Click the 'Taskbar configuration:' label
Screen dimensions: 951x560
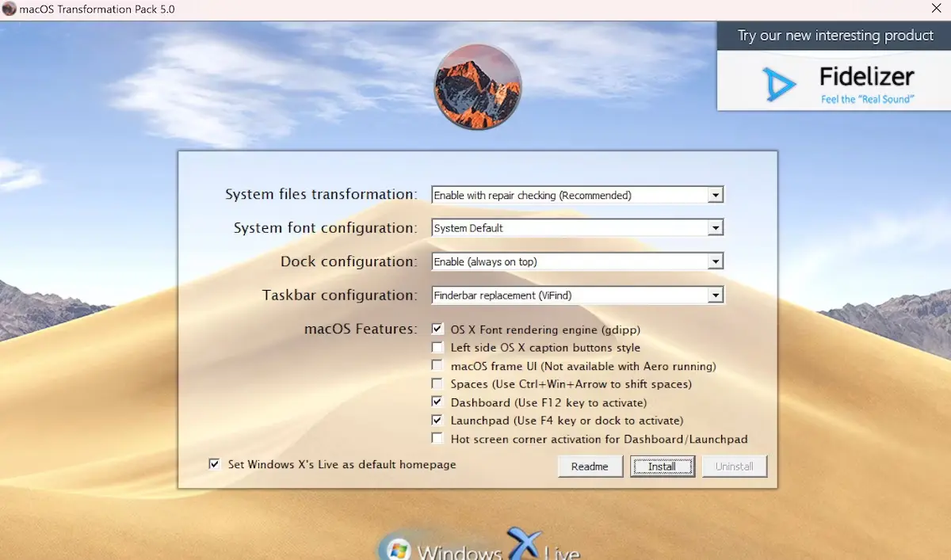click(x=340, y=295)
